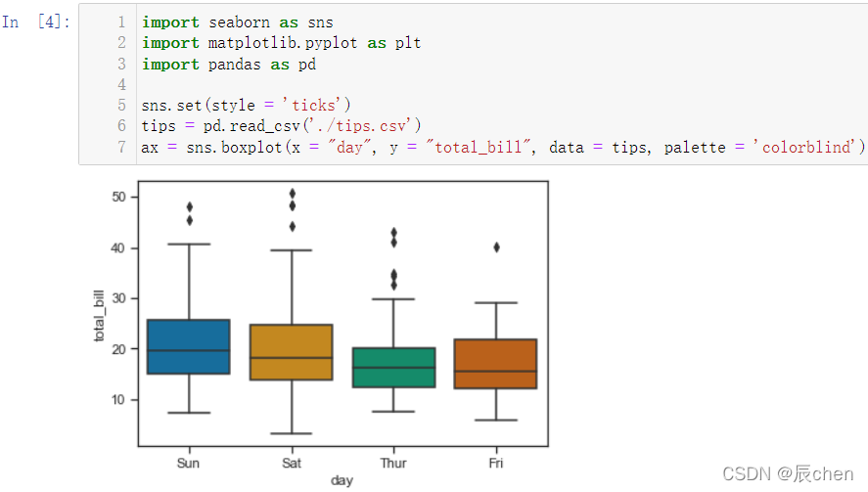Click code line 1 importing seaborn
The image size is (868, 492).
pyautogui.click(x=238, y=22)
